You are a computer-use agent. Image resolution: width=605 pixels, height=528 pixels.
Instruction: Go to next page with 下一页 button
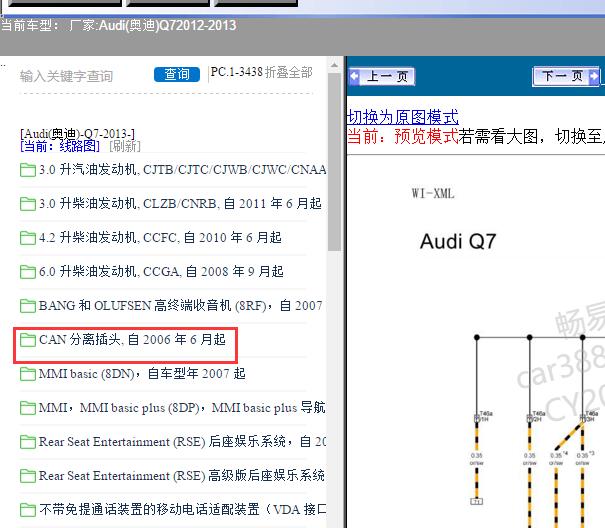point(566,76)
